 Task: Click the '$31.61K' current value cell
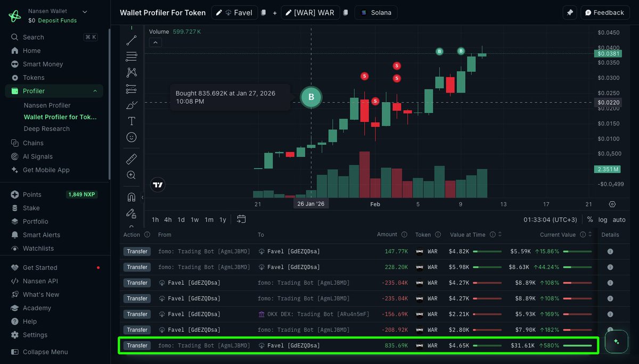(522, 345)
